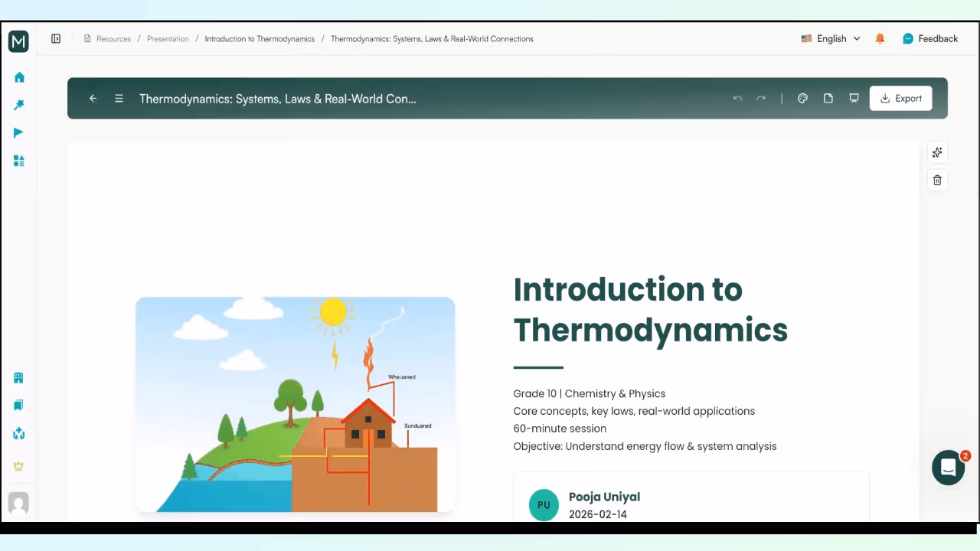Open the crown upgrade icon in the sidebar
Viewport: 980px width, 551px height.
coord(19,466)
